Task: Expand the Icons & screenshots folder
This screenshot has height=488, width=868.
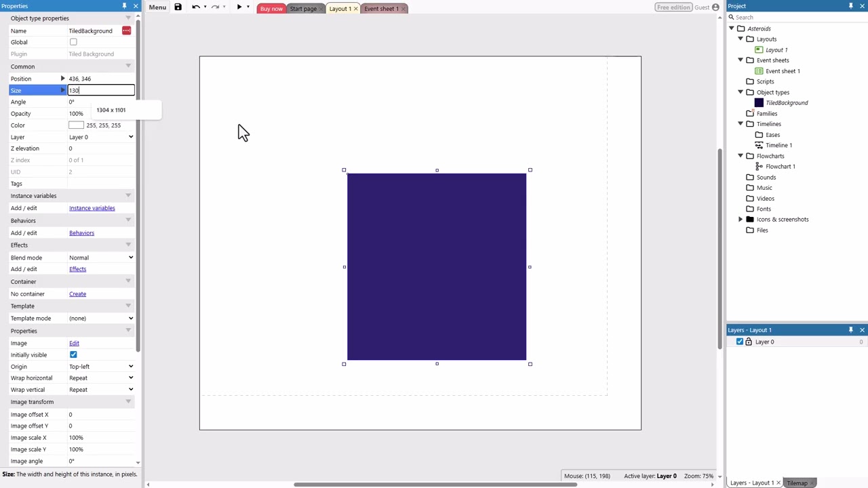Action: (741, 220)
